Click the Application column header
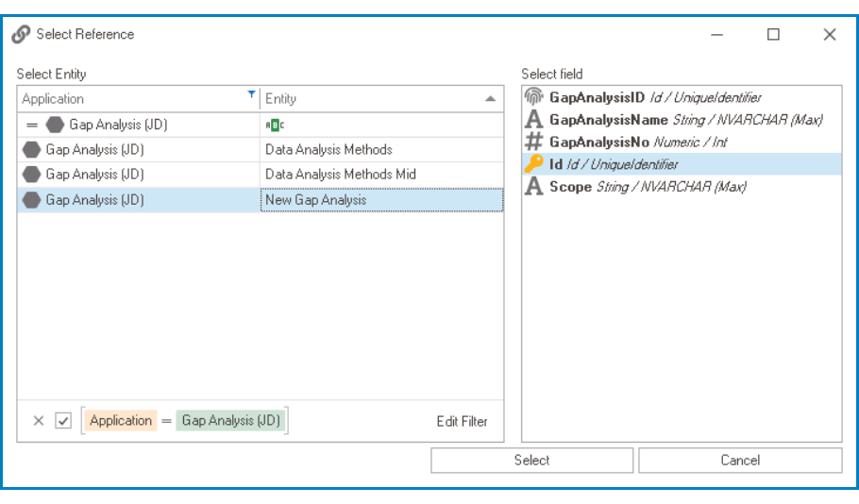 [139, 98]
